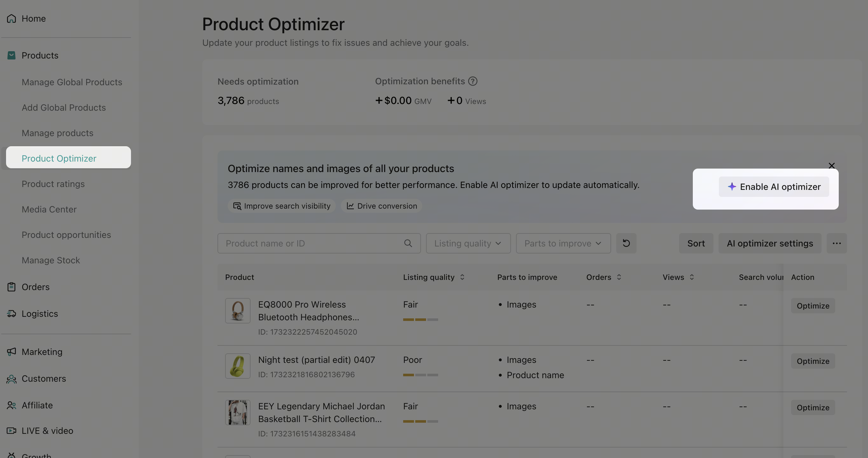Click the Home icon in sidebar
The height and width of the screenshot is (458, 868).
click(11, 18)
